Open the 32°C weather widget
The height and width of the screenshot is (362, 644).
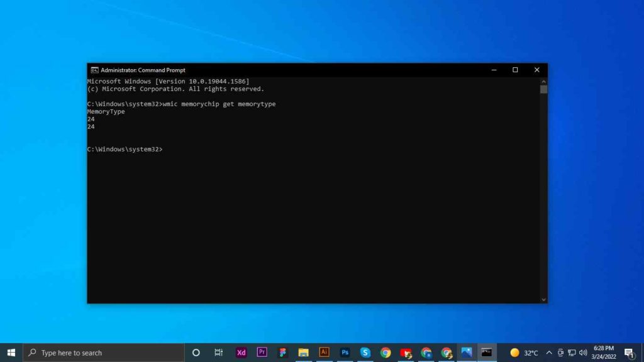[524, 353]
